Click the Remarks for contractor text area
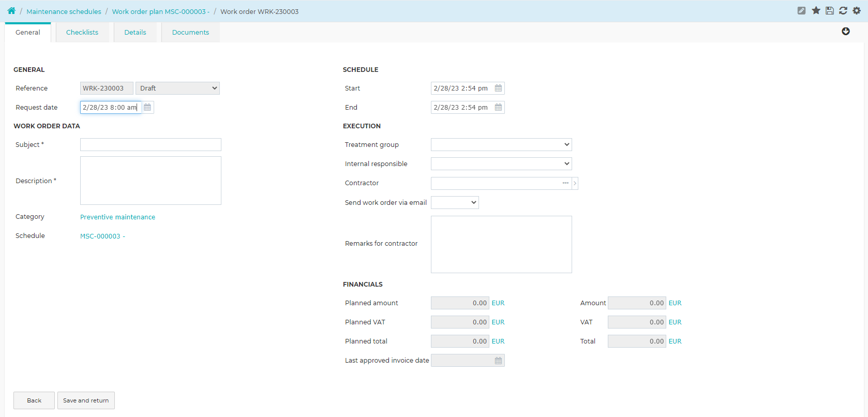Screen dimensions: 868x417 501,244
